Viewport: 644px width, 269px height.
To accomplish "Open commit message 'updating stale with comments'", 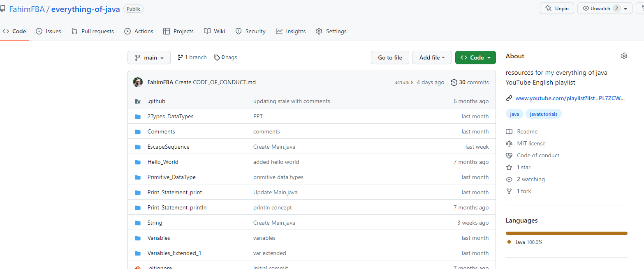I will [x=292, y=101].
